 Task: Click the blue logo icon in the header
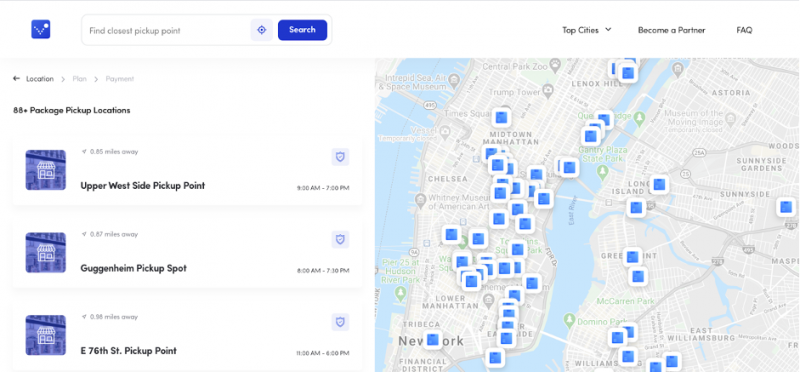click(40, 30)
